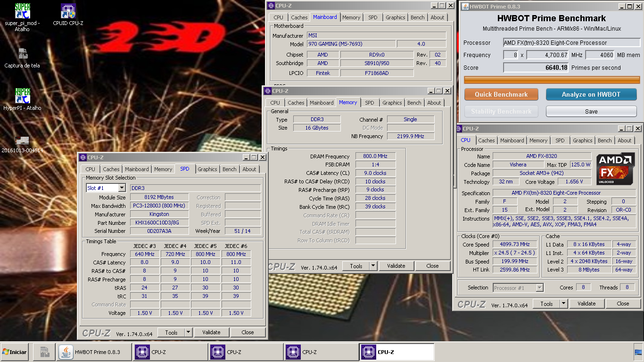Viewport: 644px width, 362px height.
Task: Open the Bench tab in Memory window
Action: coord(414,103)
